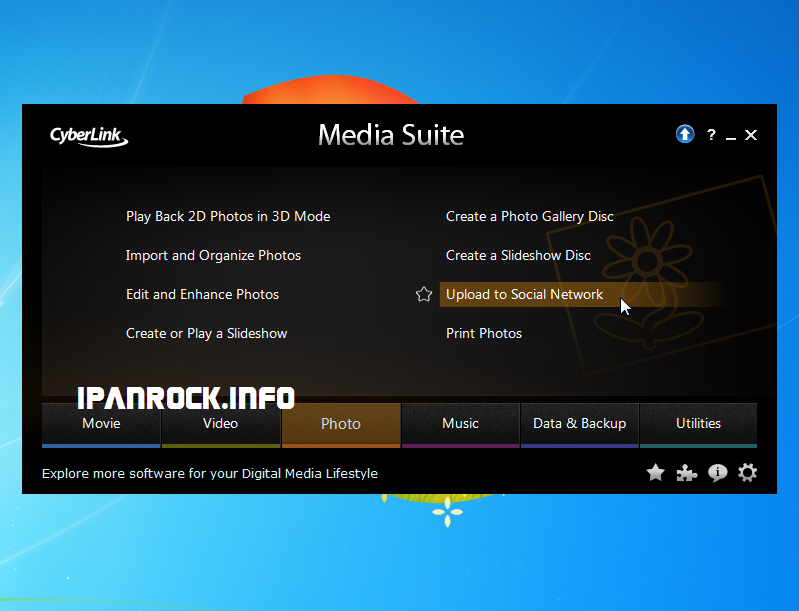Select the Photo tab

coord(341,425)
